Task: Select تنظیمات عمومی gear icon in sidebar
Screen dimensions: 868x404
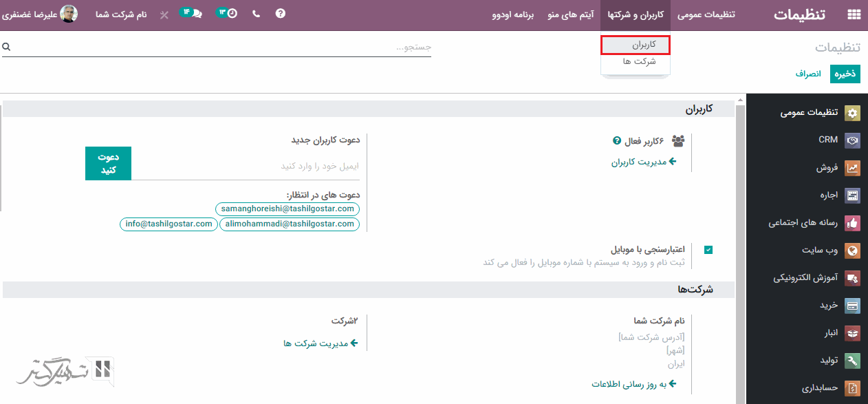Action: [853, 113]
